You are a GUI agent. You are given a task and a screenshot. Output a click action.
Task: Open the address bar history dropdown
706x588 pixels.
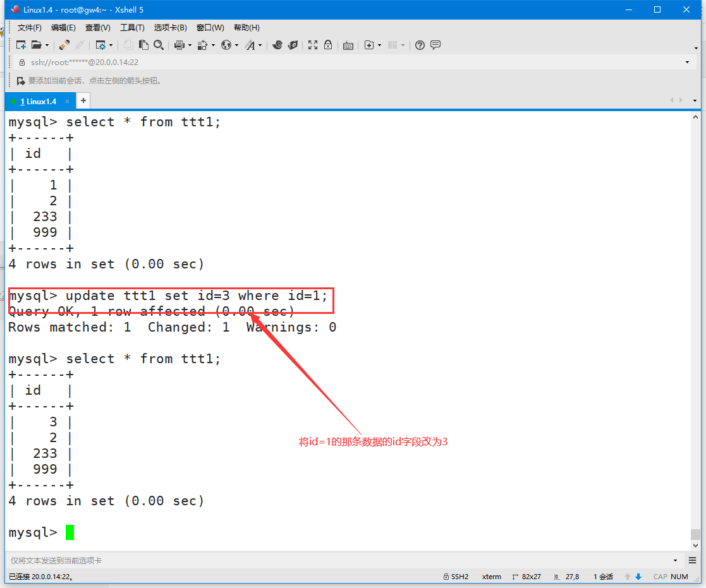(687, 62)
